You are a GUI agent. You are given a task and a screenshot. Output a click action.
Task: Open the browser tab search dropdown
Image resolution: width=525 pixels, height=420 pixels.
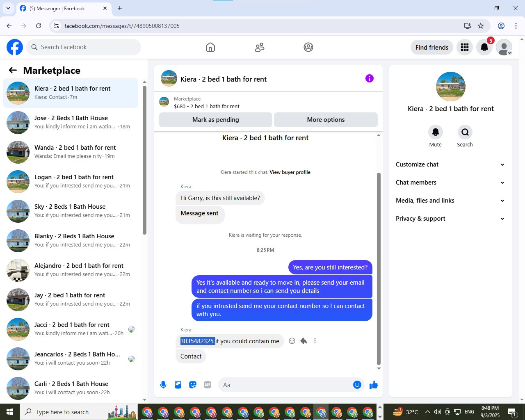[x=8, y=8]
